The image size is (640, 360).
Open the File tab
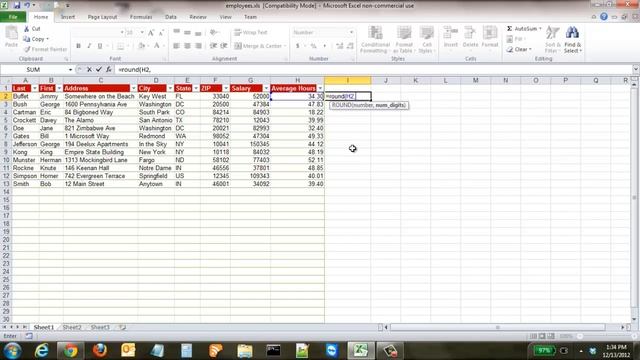13,17
